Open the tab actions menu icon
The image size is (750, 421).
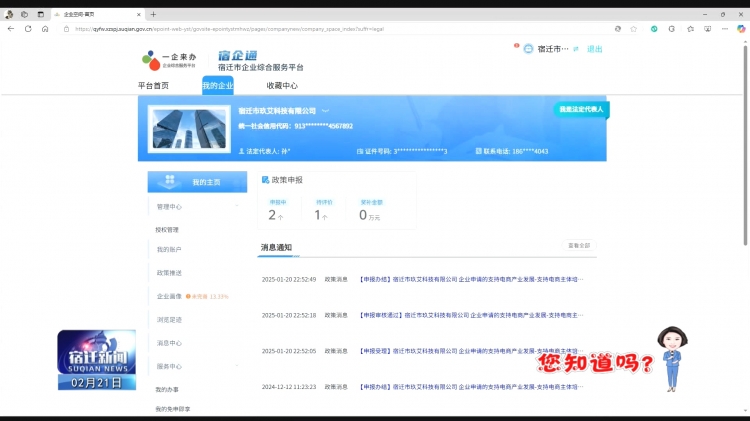pyautogui.click(x=41, y=14)
